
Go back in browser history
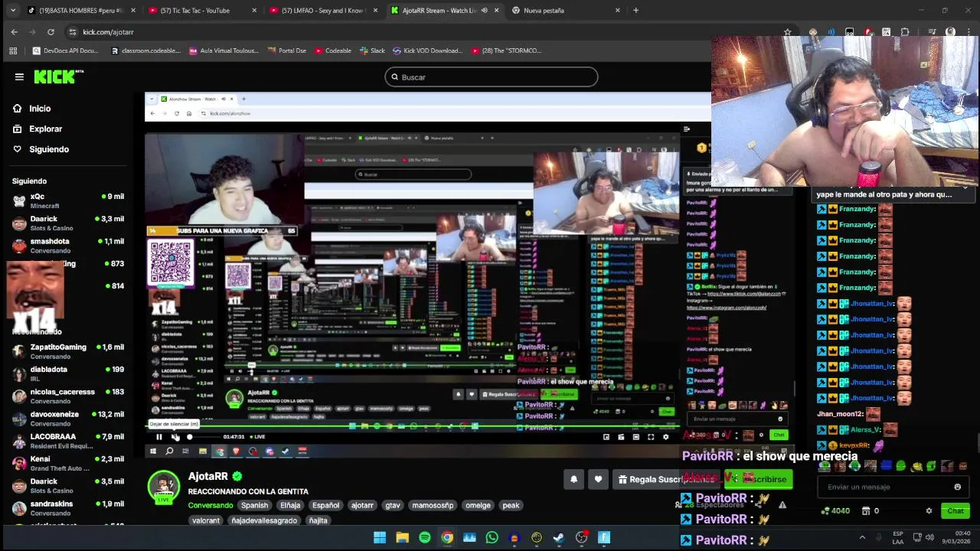point(14,32)
